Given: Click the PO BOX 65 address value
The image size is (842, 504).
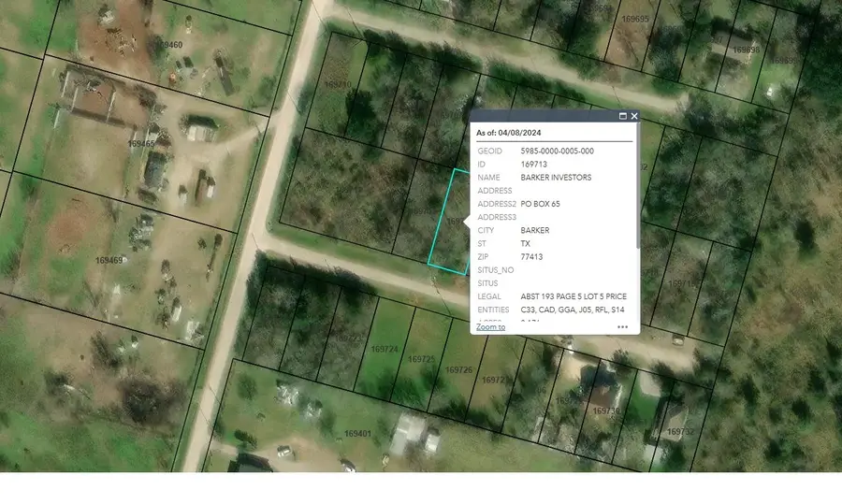Looking at the screenshot, I should click(540, 203).
